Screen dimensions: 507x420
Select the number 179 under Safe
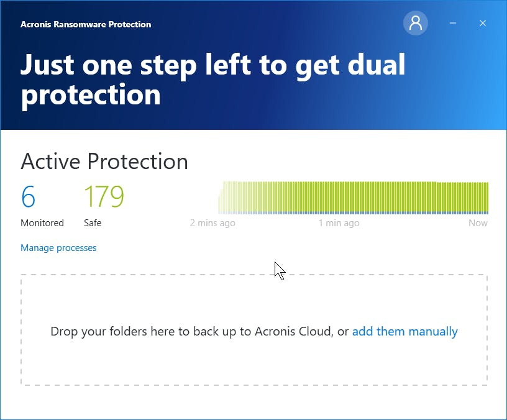[104, 197]
